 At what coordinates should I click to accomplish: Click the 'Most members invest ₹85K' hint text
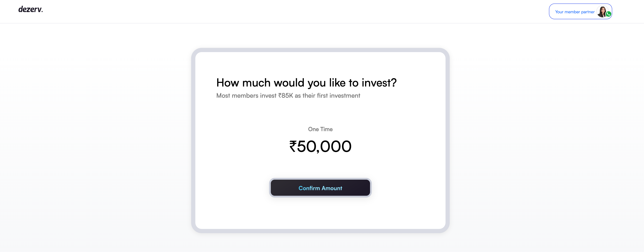click(288, 96)
